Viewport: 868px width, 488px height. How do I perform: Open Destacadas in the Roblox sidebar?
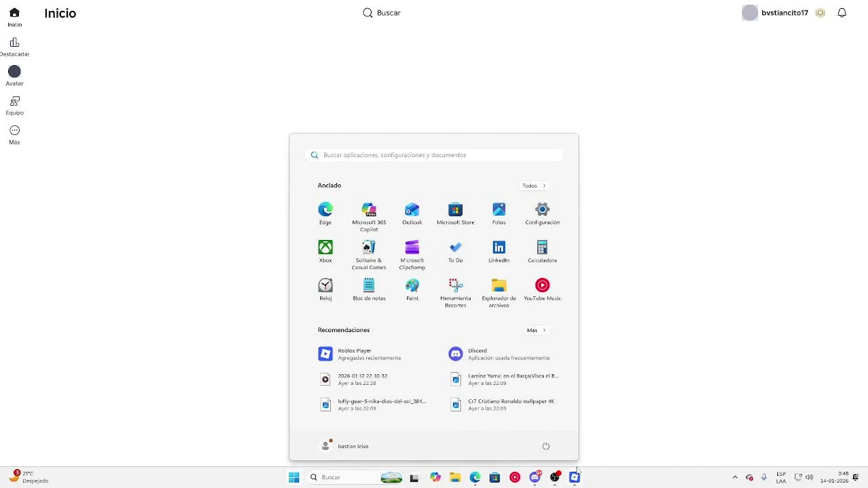coord(14,47)
